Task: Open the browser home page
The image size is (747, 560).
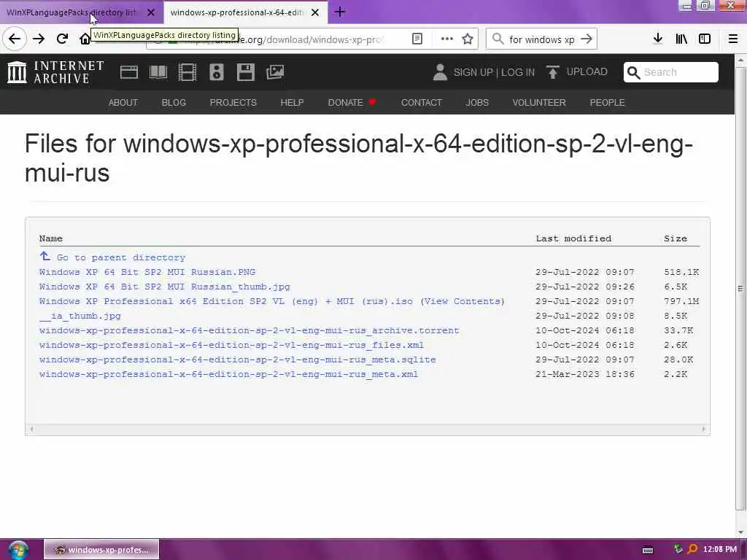Action: click(x=85, y=39)
